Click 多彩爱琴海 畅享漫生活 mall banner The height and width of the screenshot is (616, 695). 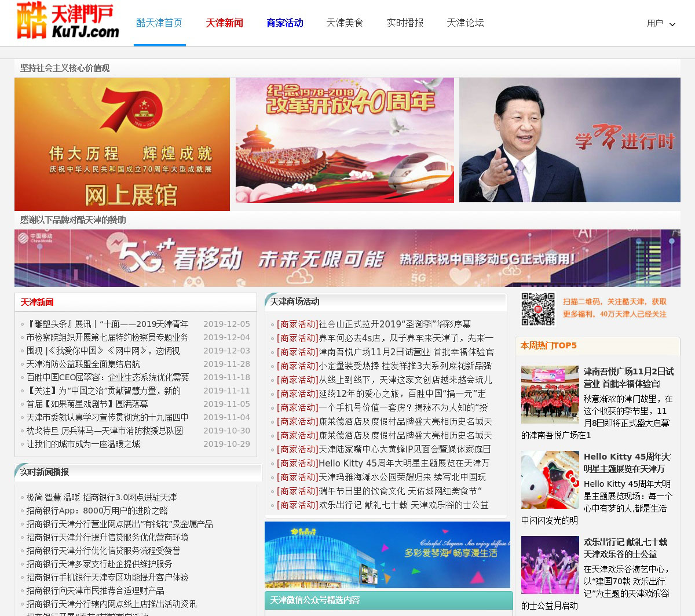[387, 555]
